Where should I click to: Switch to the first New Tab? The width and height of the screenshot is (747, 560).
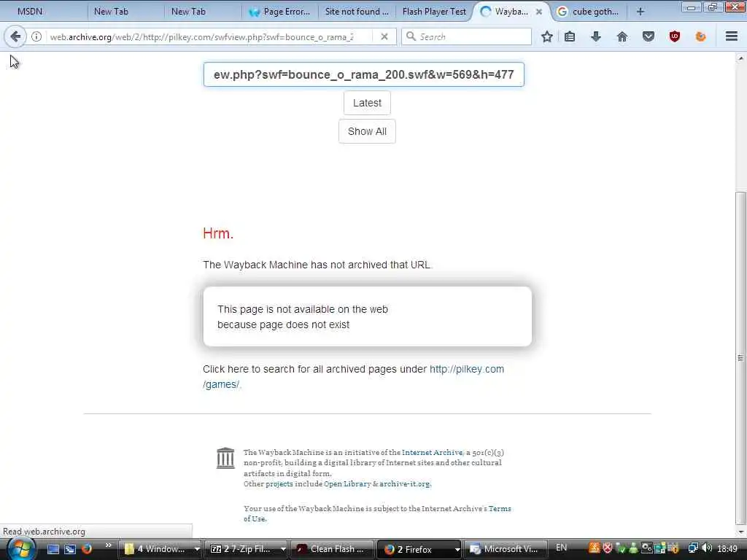(x=111, y=12)
